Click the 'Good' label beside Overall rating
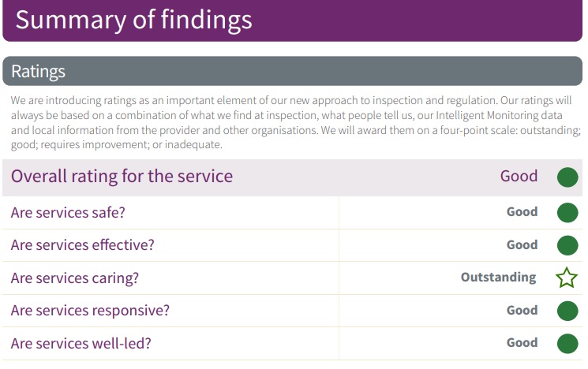Screen dimensions: 588x369 (519, 176)
